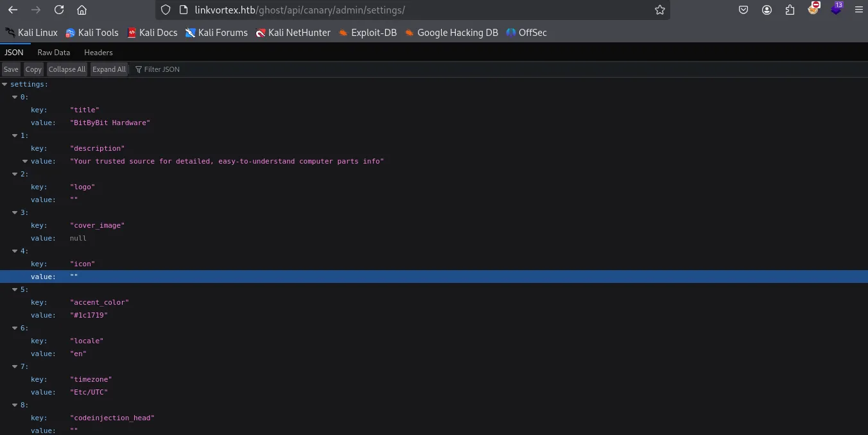The height and width of the screenshot is (435, 868).
Task: Reload the current page
Action: pos(59,10)
